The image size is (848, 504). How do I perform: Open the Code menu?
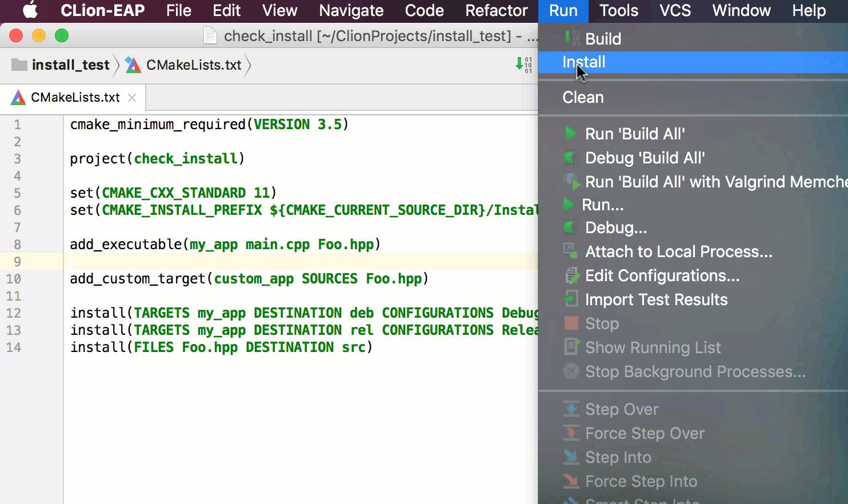point(425,10)
